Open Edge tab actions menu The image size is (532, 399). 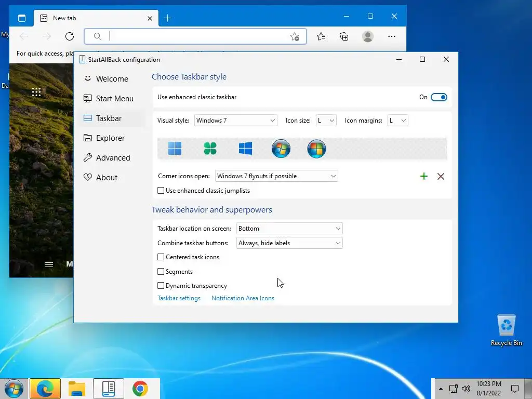point(22,18)
